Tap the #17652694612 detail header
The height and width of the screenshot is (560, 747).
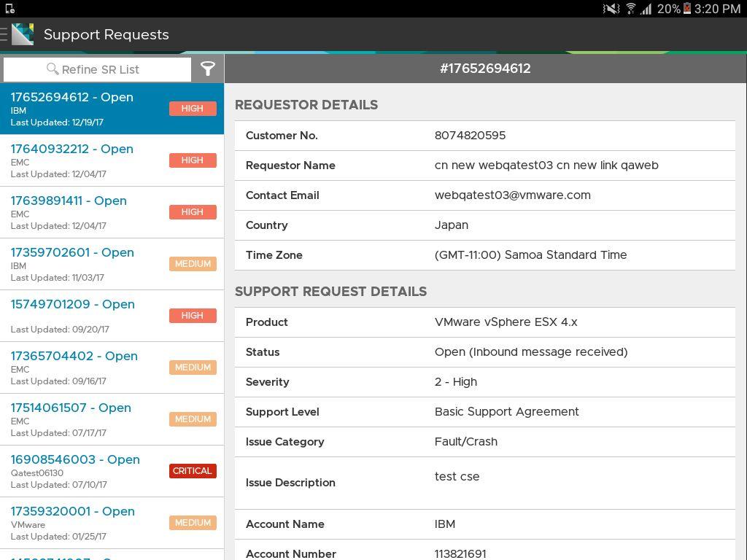click(x=485, y=69)
